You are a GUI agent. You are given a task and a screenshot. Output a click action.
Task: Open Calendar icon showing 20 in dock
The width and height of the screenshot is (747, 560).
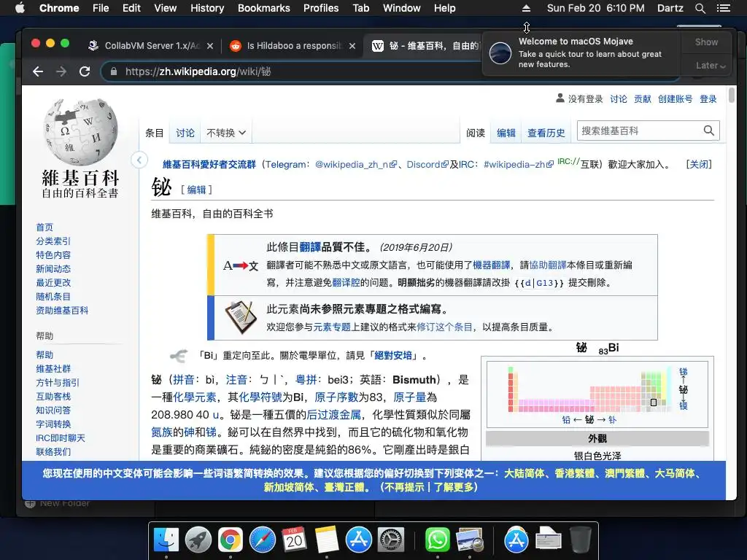(295, 540)
